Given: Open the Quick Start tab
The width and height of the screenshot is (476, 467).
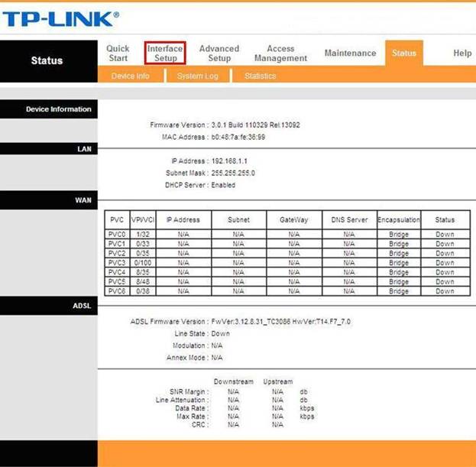Looking at the screenshot, I should pos(118,54).
